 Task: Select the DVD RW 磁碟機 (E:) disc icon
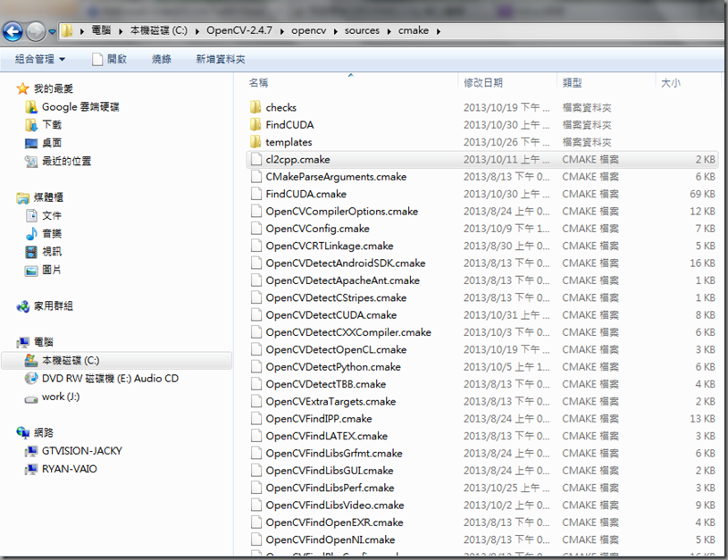pos(31,379)
